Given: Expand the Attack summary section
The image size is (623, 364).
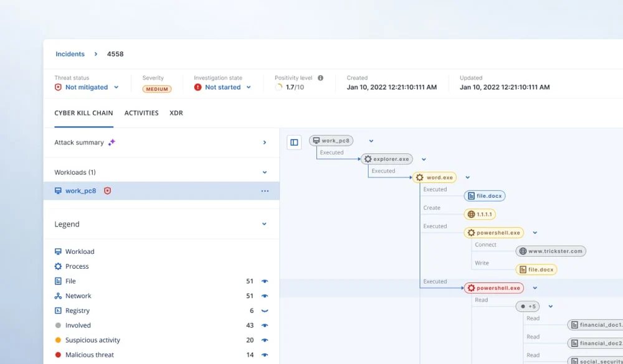Looking at the screenshot, I should click(x=265, y=142).
